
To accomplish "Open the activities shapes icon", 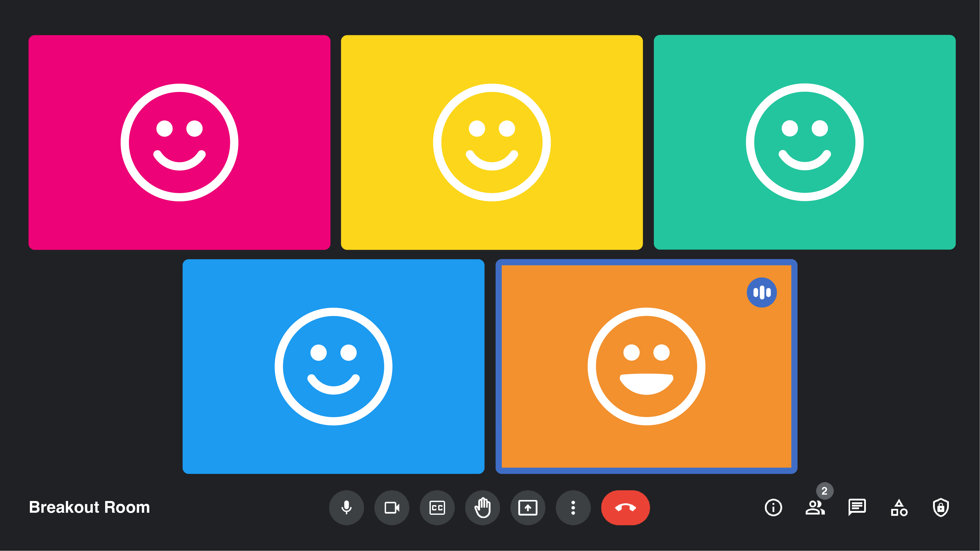I will click(x=899, y=508).
